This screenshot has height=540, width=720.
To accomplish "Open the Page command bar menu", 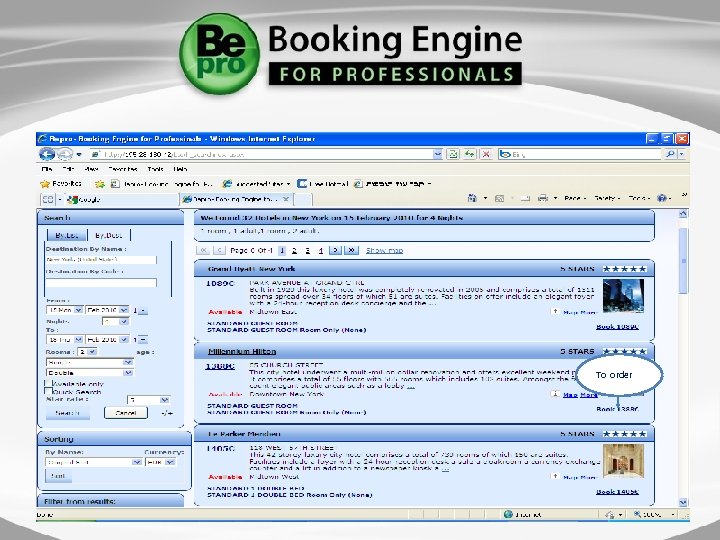I will (575, 198).
